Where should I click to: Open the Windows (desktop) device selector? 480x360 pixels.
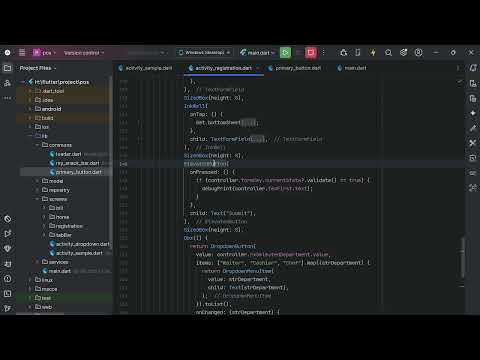pos(204,53)
